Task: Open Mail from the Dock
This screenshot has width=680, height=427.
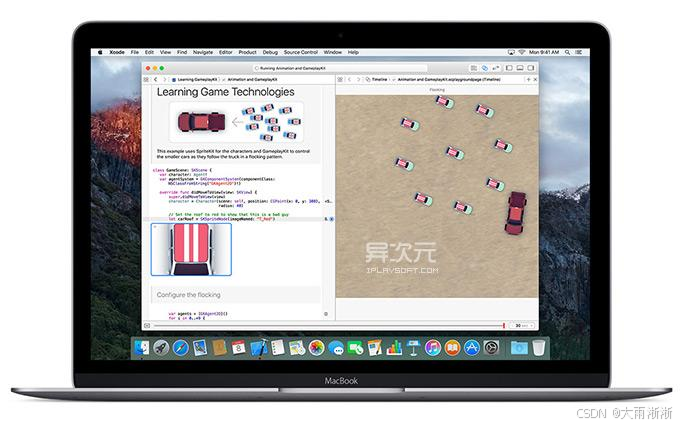Action: click(200, 348)
